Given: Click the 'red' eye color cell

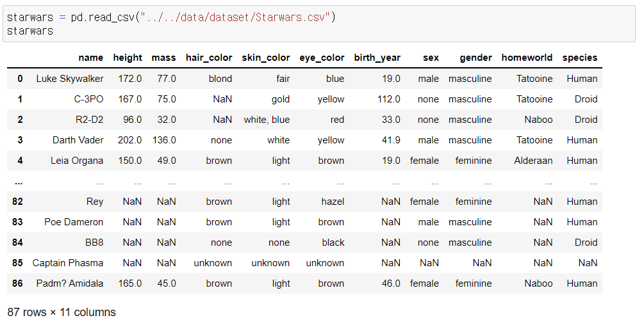Looking at the screenshot, I should pos(337,120).
